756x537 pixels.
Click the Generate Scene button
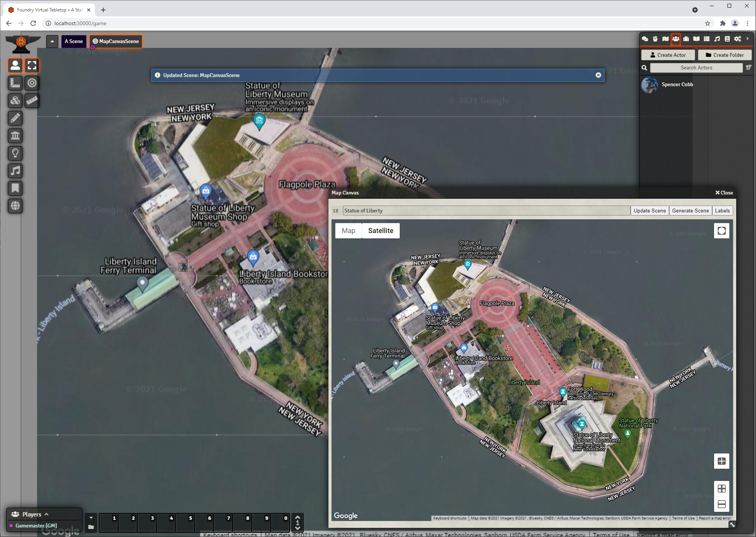point(690,210)
